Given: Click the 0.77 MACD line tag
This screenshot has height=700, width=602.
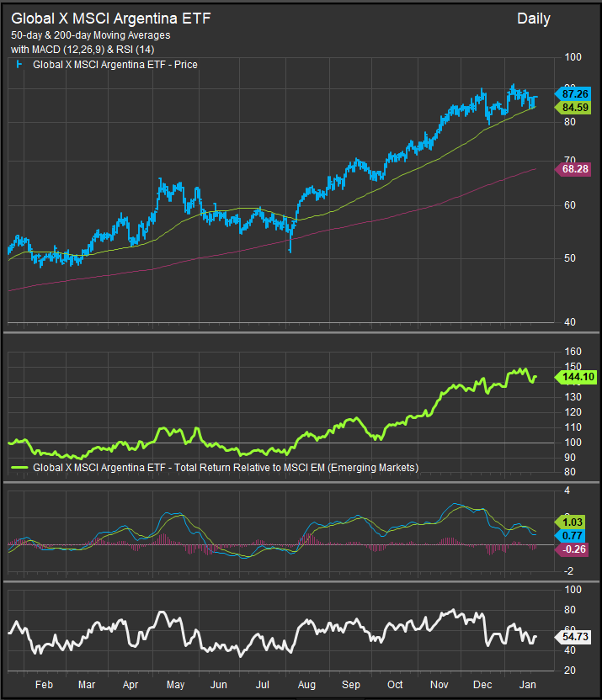Looking at the screenshot, I should pos(570,536).
